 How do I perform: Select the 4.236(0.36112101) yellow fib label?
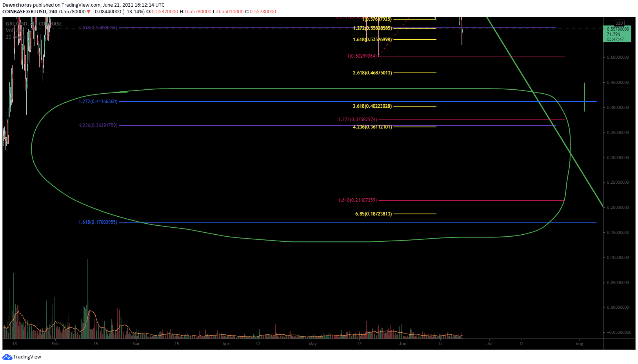pos(373,127)
